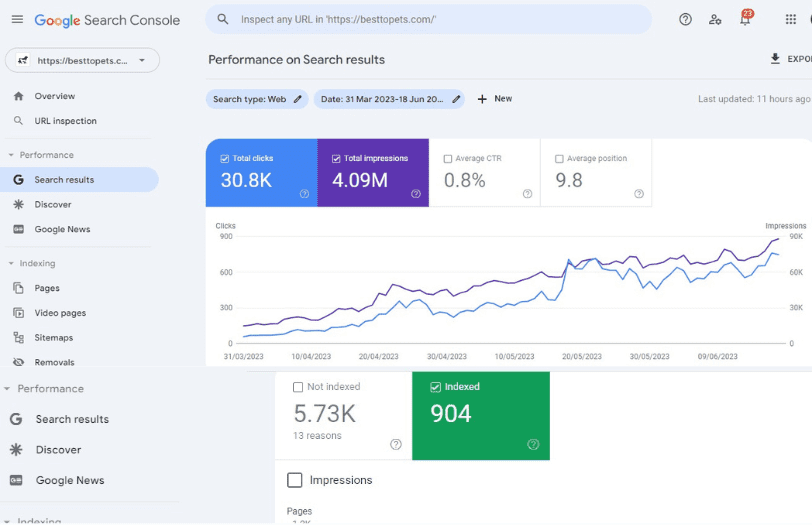This screenshot has height=525, width=812.
Task: Click enlarged Search results link
Action: [72, 419]
